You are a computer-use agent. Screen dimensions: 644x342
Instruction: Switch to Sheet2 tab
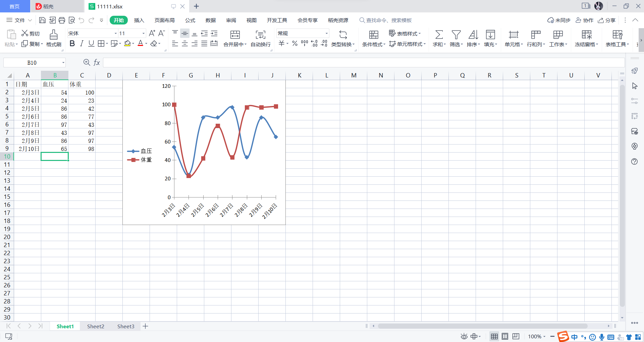pyautogui.click(x=96, y=326)
